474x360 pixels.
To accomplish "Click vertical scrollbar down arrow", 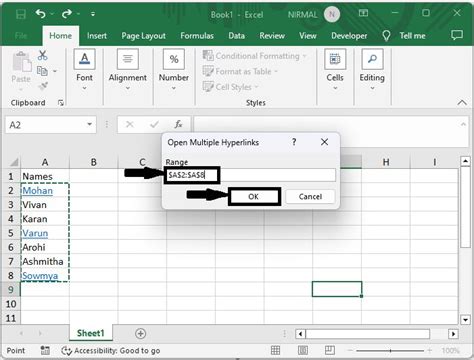I will 465,320.
